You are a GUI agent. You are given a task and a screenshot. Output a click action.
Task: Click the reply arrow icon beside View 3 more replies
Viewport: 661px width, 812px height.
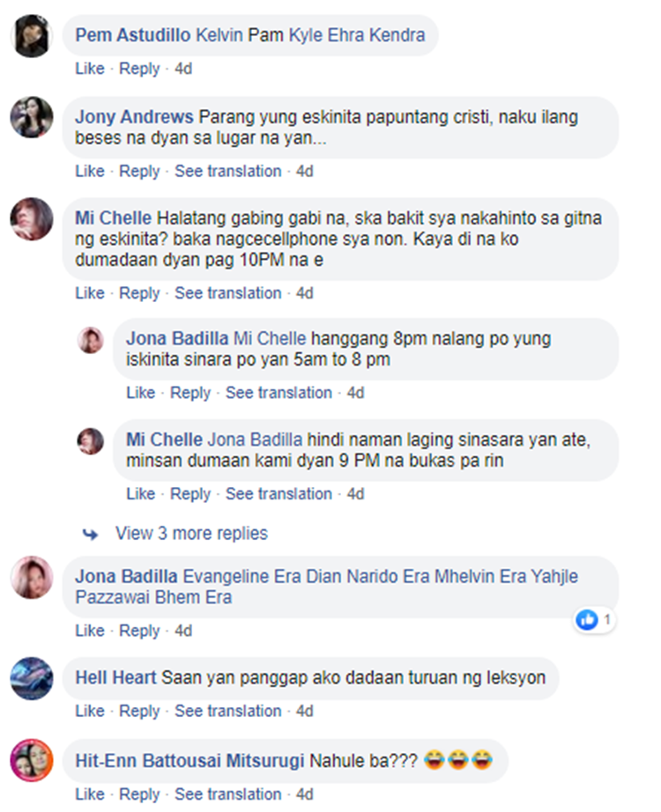[90, 534]
